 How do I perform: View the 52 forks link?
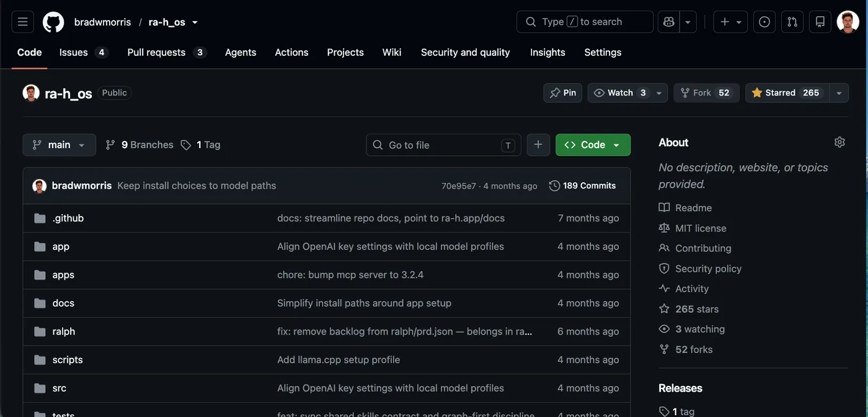[x=694, y=349]
